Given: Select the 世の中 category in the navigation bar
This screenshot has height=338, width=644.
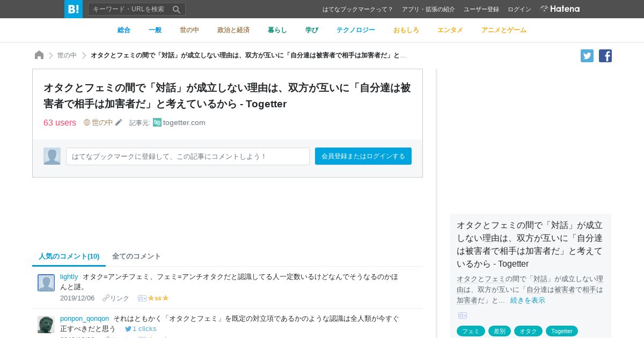Looking at the screenshot, I should coord(189,30).
